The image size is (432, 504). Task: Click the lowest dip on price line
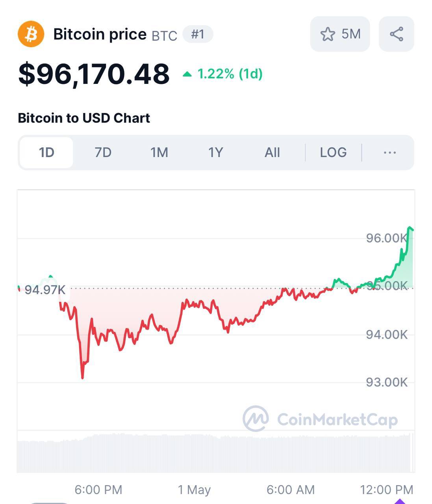click(82, 378)
